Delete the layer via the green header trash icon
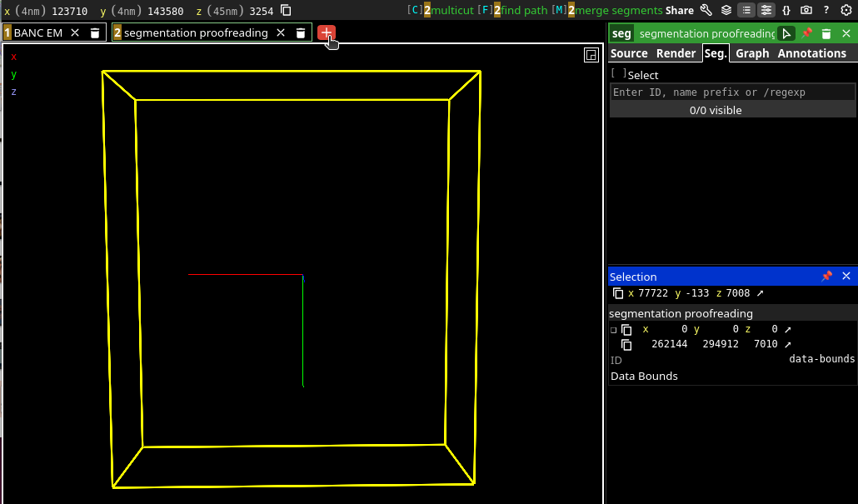Screen dimensions: 858x504 [x=826, y=33]
